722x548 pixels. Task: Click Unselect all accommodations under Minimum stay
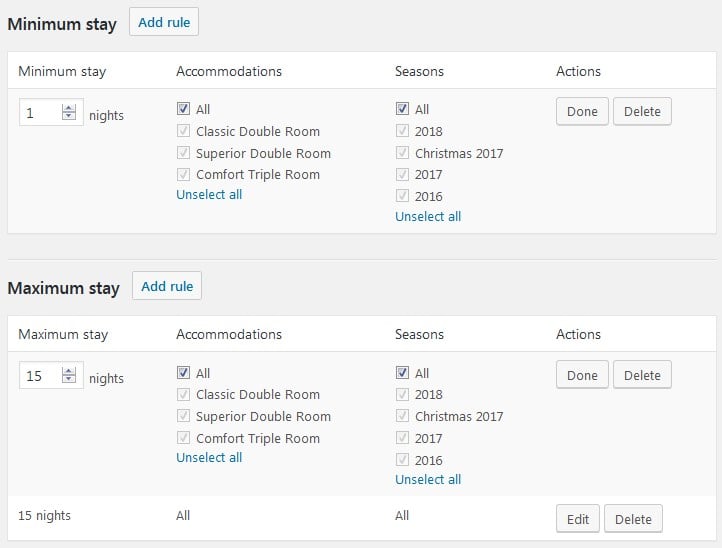[209, 194]
